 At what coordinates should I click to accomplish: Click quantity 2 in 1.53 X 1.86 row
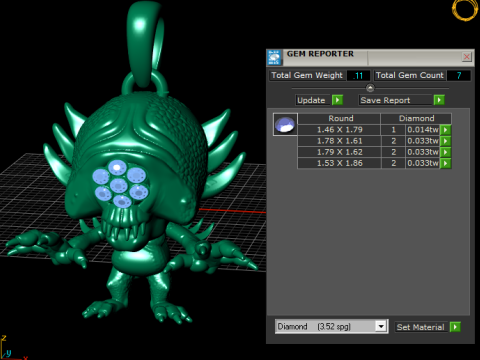tap(393, 163)
